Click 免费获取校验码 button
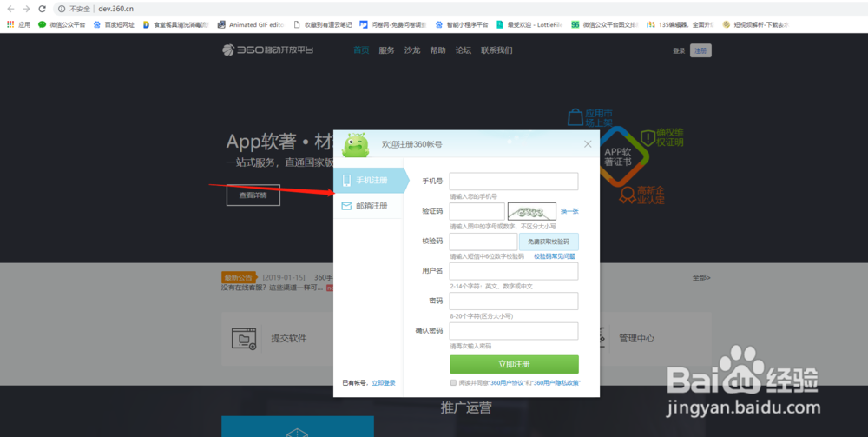 [549, 242]
